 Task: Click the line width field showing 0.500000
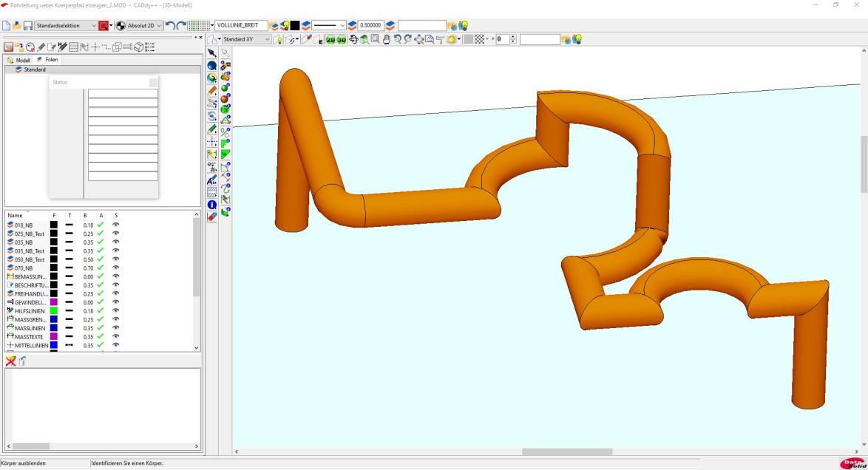pos(370,26)
